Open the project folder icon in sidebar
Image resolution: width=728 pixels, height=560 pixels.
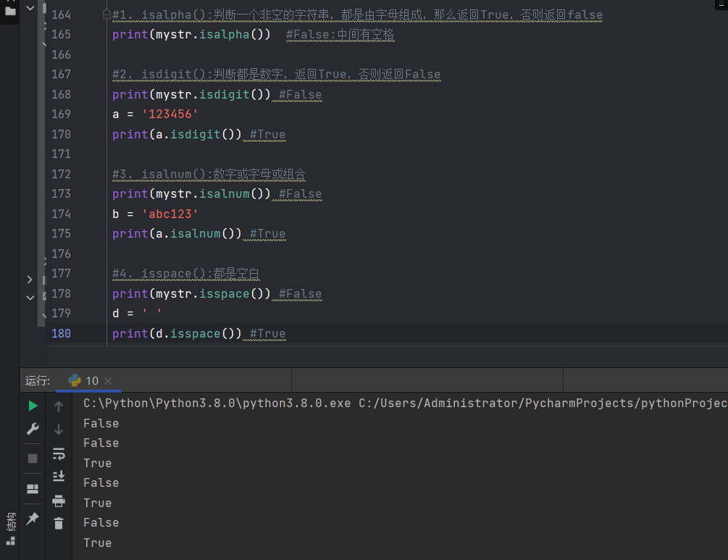click(10, 11)
